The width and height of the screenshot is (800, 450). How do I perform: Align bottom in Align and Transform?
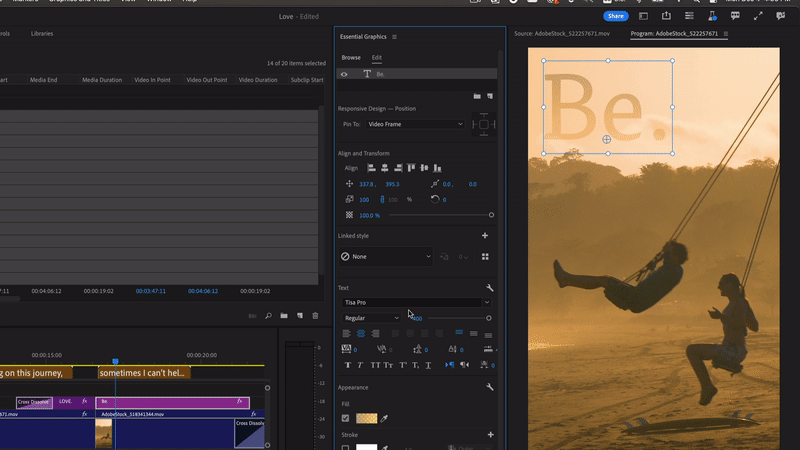[x=437, y=168]
